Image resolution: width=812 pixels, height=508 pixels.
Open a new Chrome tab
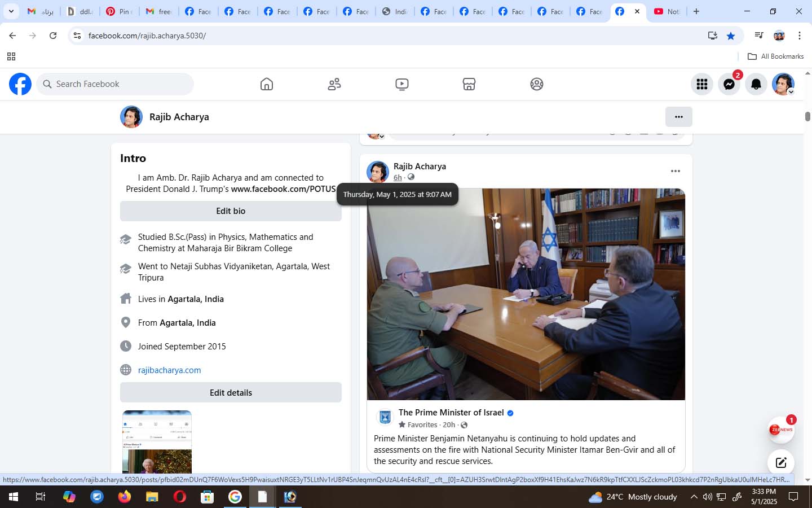click(696, 11)
